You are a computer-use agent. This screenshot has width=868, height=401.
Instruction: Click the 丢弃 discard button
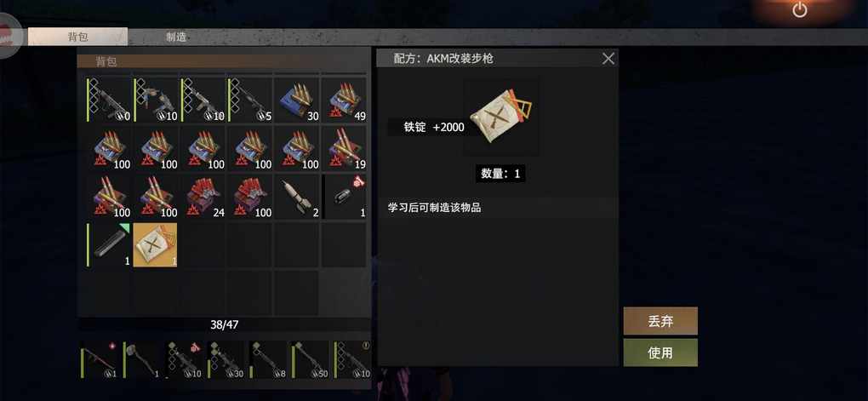point(660,321)
